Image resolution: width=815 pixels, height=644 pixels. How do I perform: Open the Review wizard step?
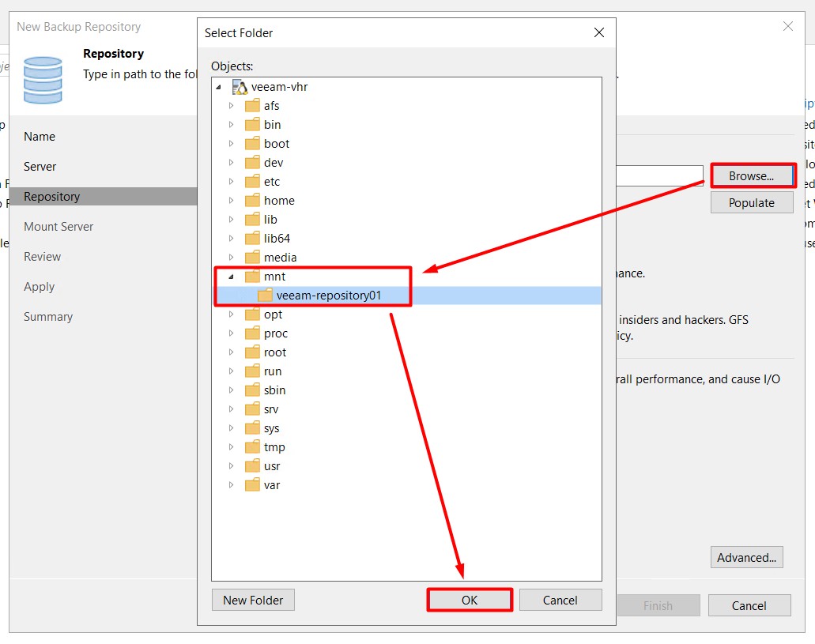[x=43, y=257]
